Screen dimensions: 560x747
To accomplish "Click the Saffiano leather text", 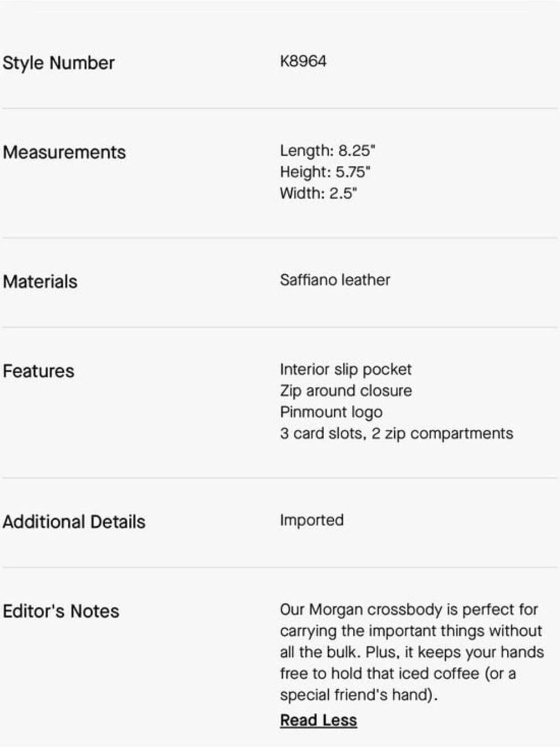I will [x=335, y=280].
